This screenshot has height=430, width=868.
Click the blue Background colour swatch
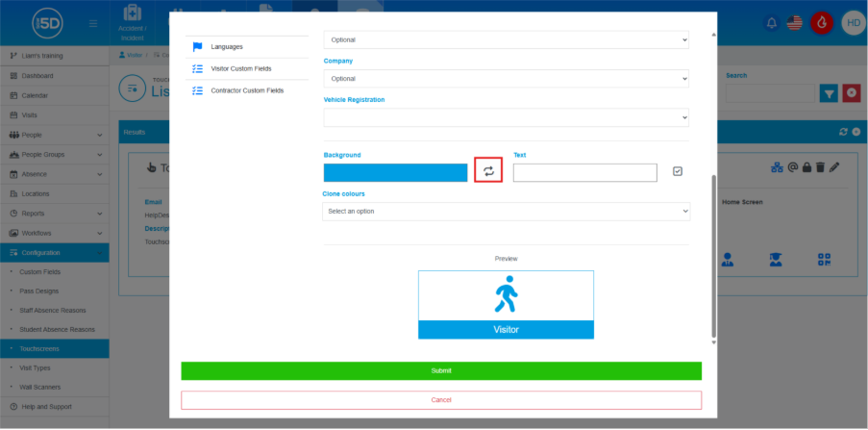(395, 173)
